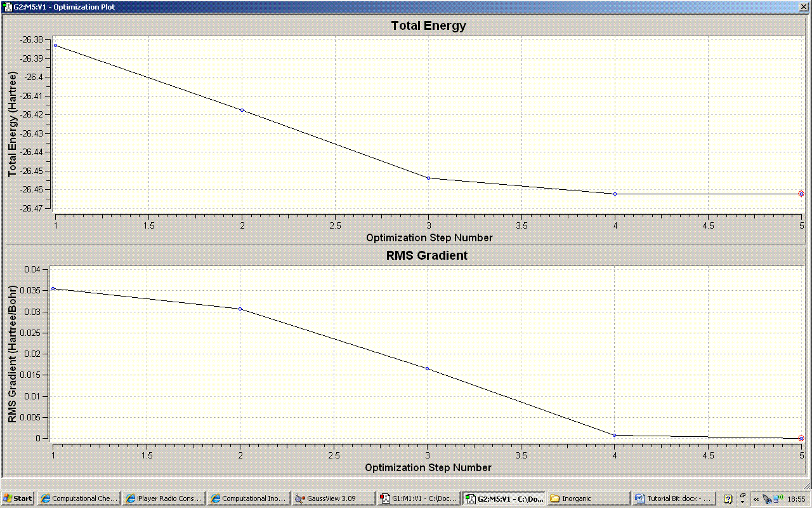Click the G2:M5:V1 window title bar icon
The width and height of the screenshot is (812, 508).
8,6
